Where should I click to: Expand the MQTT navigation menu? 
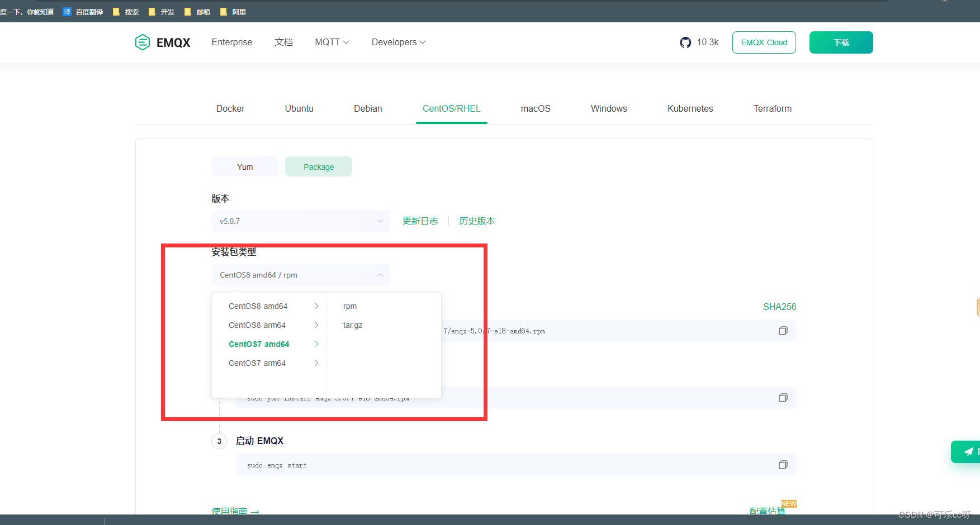click(332, 42)
